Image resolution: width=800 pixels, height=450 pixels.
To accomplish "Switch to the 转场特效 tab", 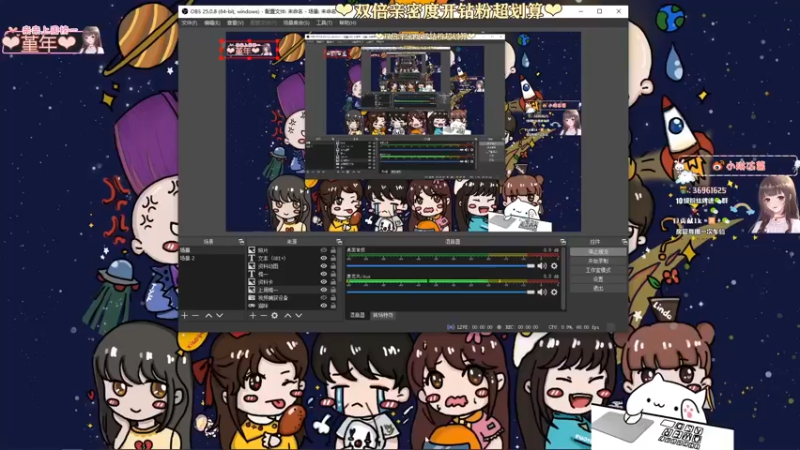I will (x=383, y=315).
